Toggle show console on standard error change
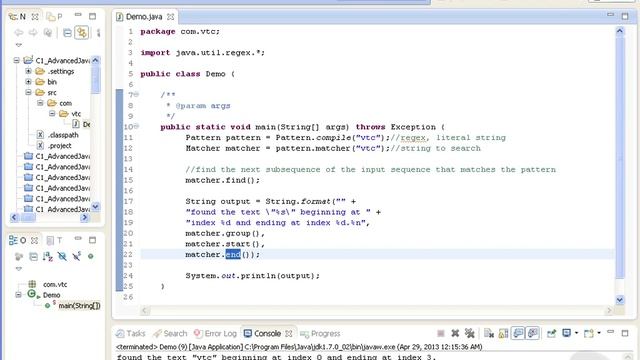Screen dimensions: 640x360 coord(533,333)
